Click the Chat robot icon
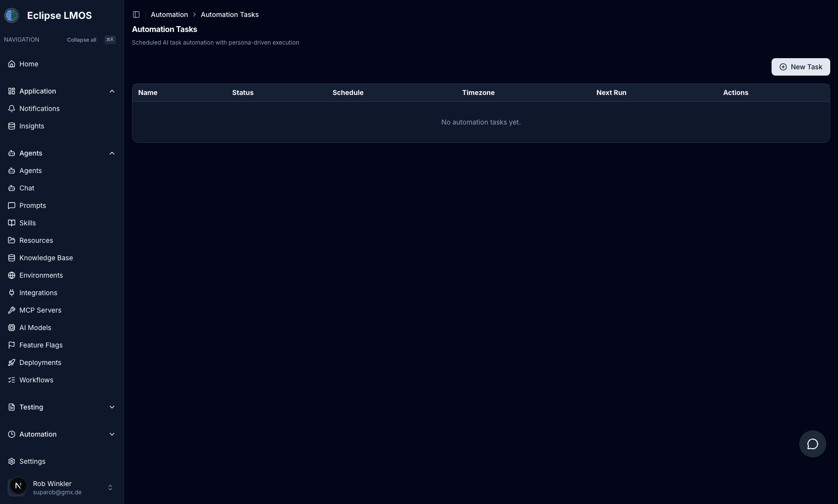This screenshot has width=838, height=504. pyautogui.click(x=12, y=188)
